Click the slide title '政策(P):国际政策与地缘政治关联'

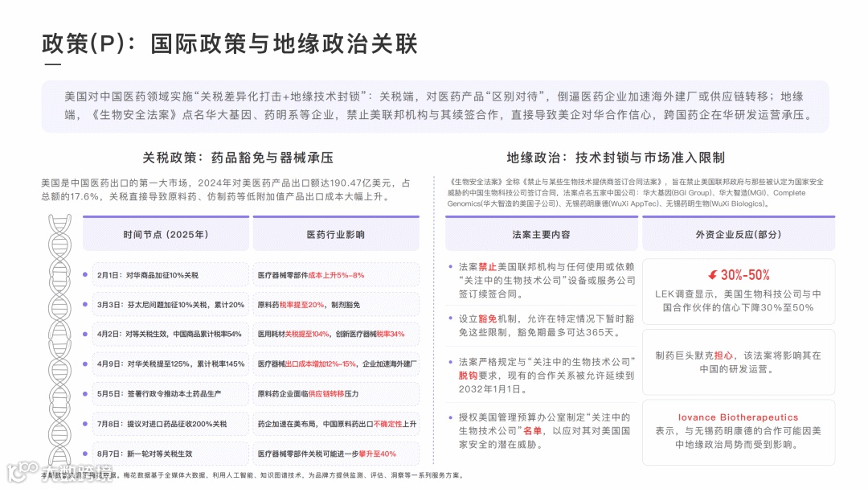pos(230,43)
